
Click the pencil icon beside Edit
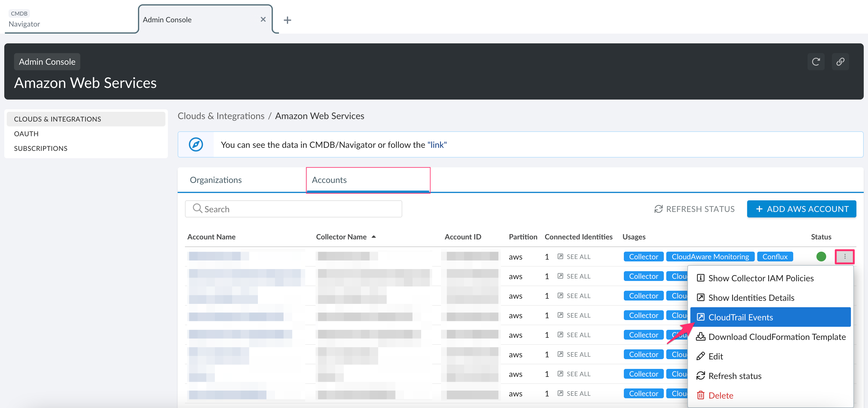coord(700,356)
